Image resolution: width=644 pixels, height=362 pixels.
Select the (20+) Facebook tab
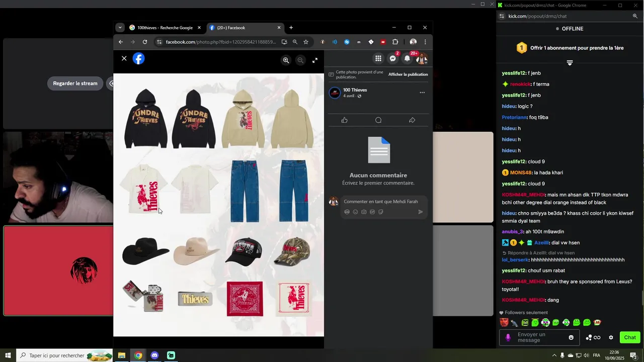coord(244,28)
